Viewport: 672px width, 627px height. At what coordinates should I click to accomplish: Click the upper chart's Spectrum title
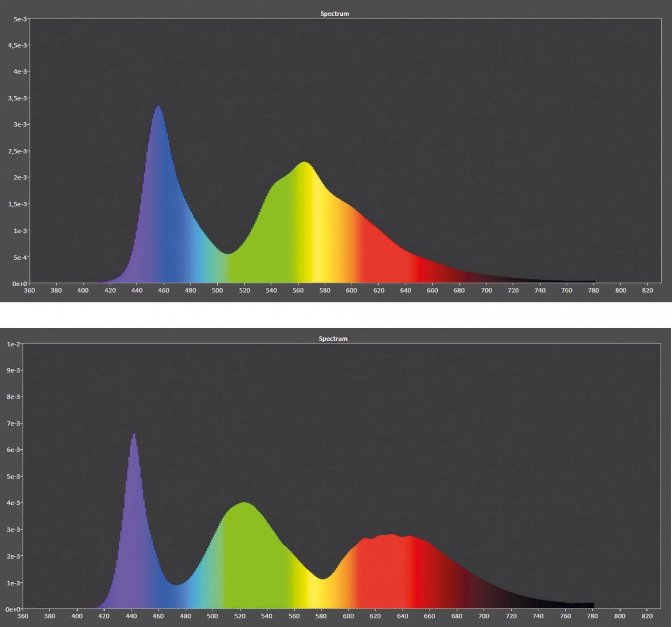coord(334,13)
